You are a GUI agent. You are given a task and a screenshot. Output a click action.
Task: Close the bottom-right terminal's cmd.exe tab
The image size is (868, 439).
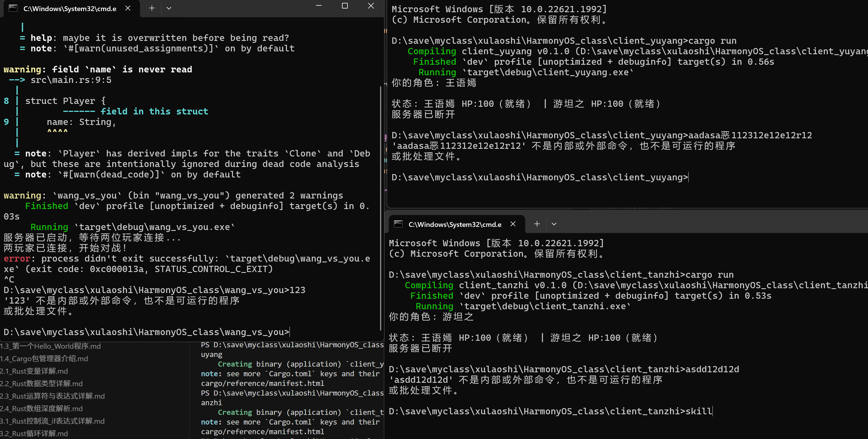click(513, 224)
